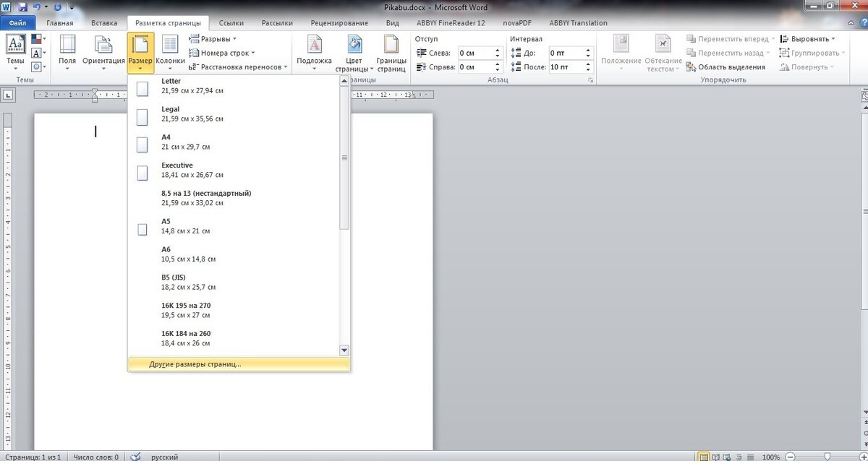
Task: Click the page size list scroll down arrow
Action: tap(344, 350)
